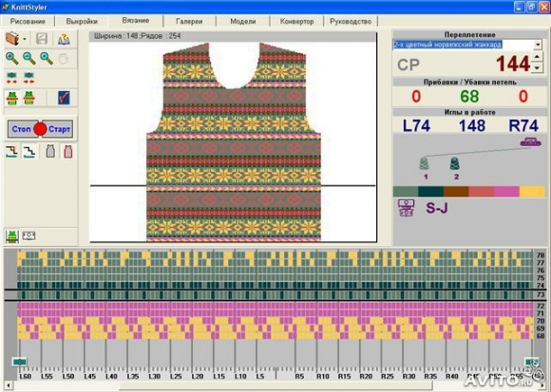Switch to the Конвертор tab

point(297,21)
